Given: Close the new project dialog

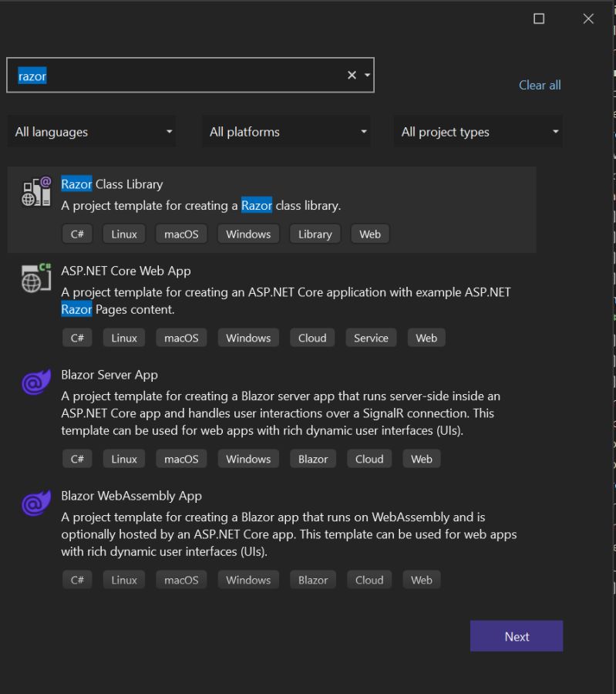Looking at the screenshot, I should tap(588, 19).
